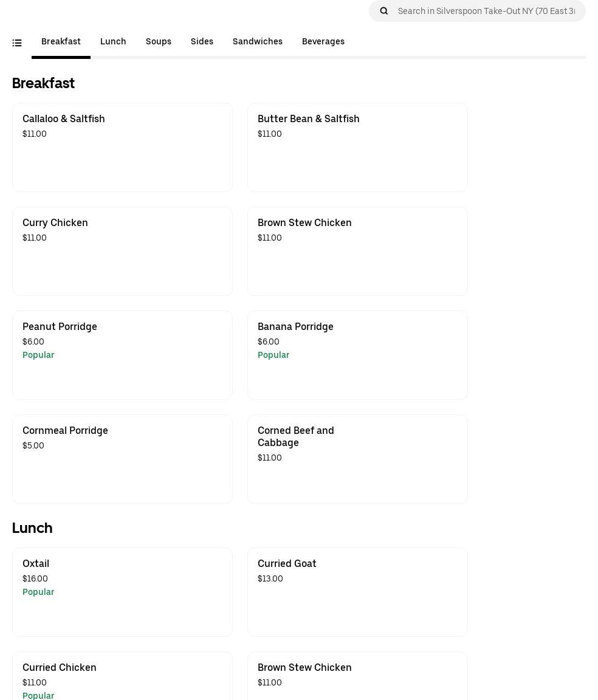Type in the Silverspoon search field
598x700 pixels.
click(486, 11)
